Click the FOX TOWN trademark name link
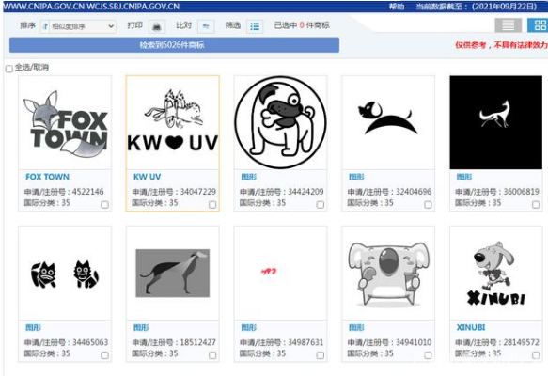Screen dimensions: 548x392 point(48,177)
